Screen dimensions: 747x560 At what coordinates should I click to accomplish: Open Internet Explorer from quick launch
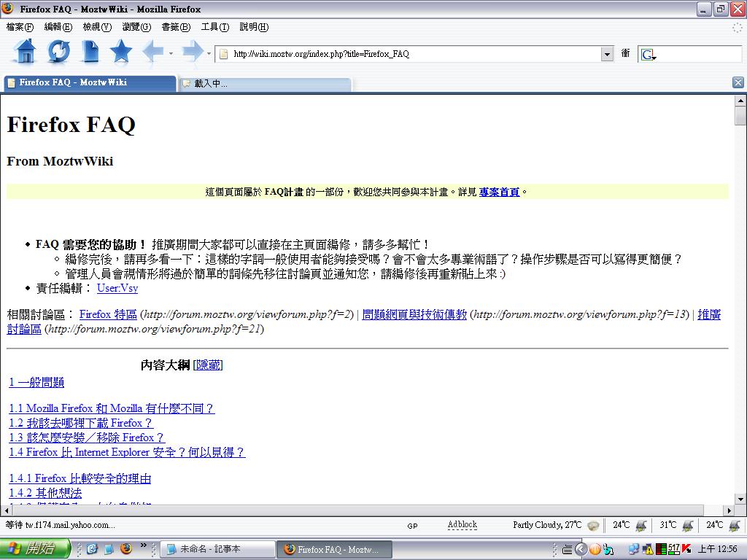92,549
